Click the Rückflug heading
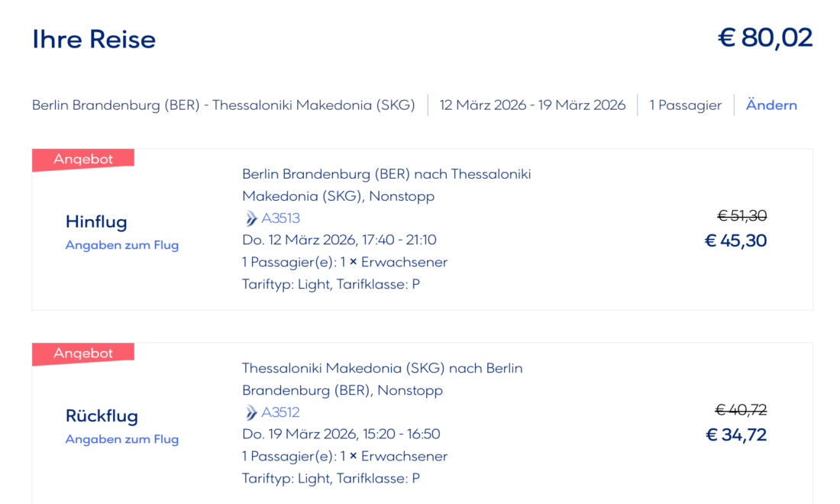 102,416
